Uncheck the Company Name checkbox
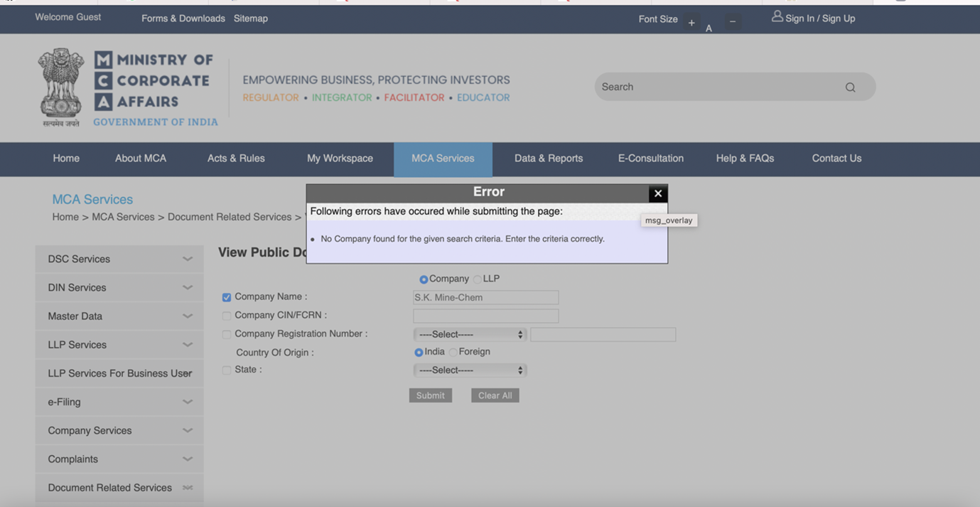The image size is (980, 507). (227, 297)
